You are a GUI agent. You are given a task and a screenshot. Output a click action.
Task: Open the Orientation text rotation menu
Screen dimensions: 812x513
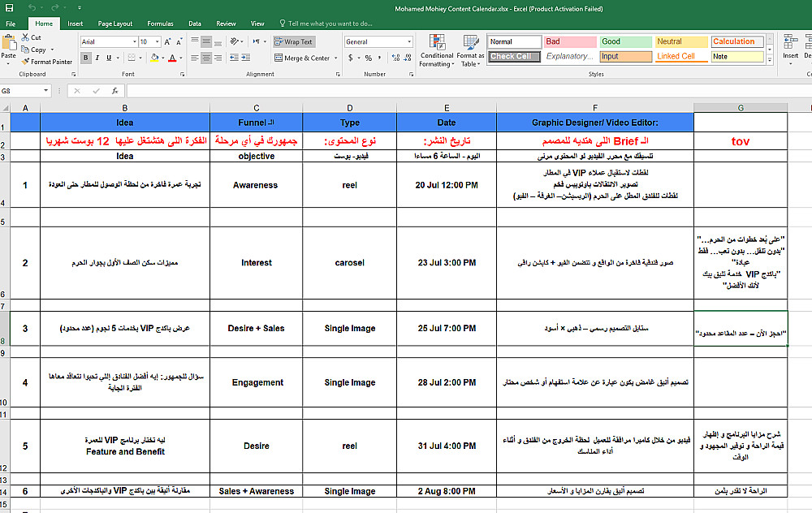click(x=236, y=42)
